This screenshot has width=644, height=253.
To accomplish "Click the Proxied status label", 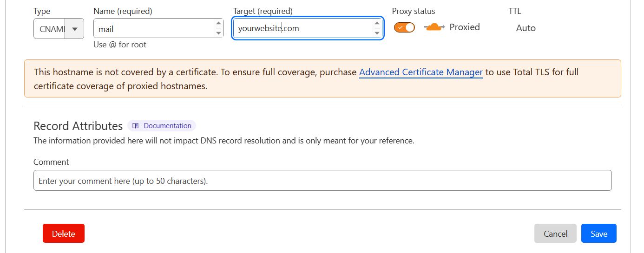I will pyautogui.click(x=464, y=27).
